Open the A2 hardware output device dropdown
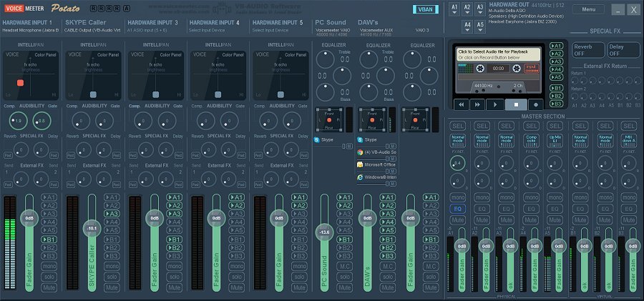The height and width of the screenshot is (301, 644). tap(467, 9)
